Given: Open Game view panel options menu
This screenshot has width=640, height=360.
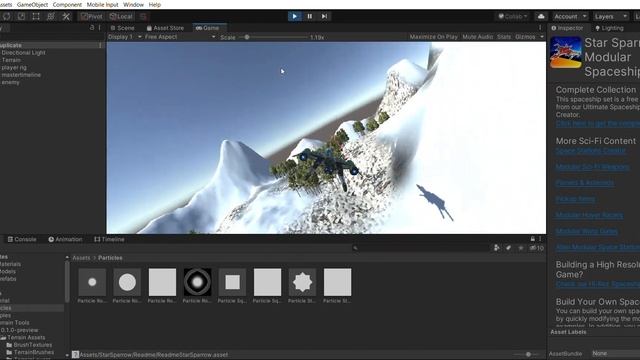Looking at the screenshot, I should (x=540, y=27).
